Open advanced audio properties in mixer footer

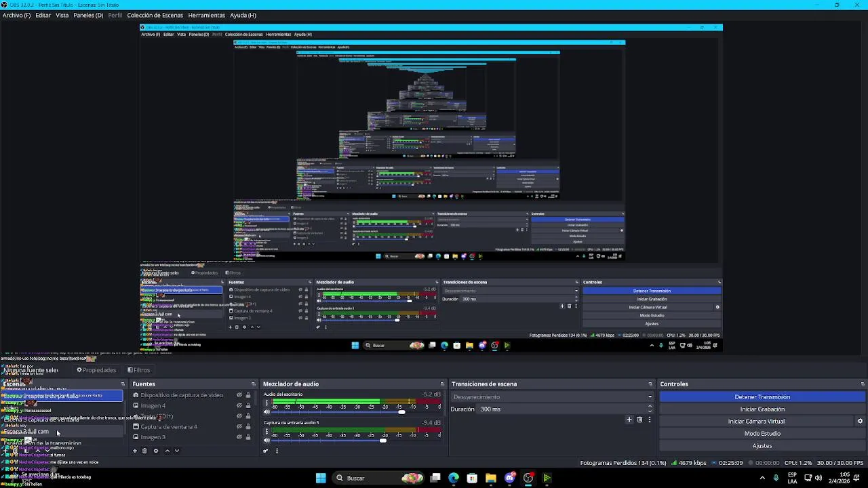[x=266, y=451]
